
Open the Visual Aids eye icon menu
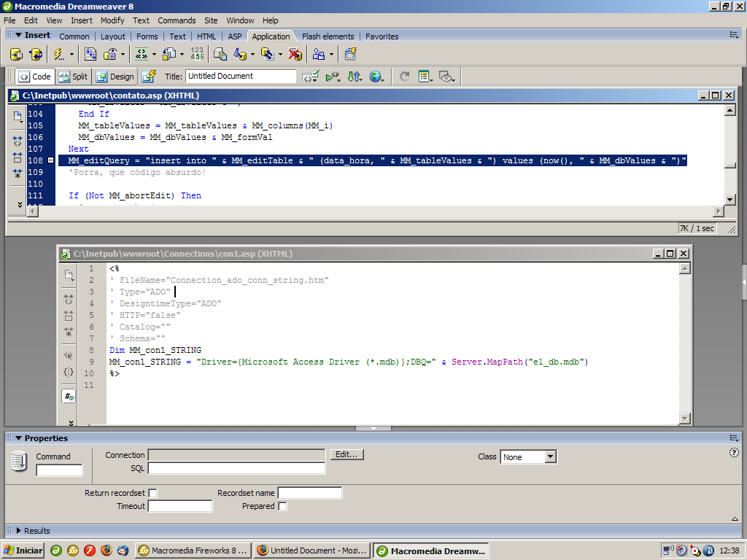(x=446, y=76)
